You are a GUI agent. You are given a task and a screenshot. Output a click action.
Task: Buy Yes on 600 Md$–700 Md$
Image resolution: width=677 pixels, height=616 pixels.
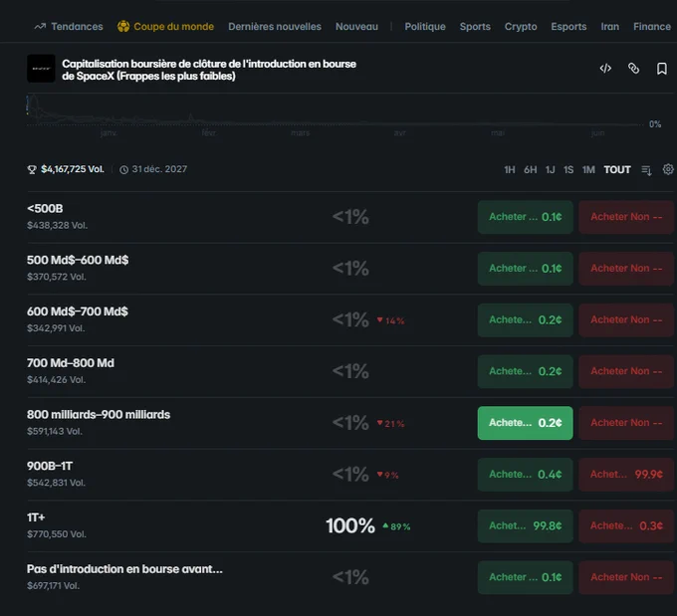pyautogui.click(x=525, y=319)
